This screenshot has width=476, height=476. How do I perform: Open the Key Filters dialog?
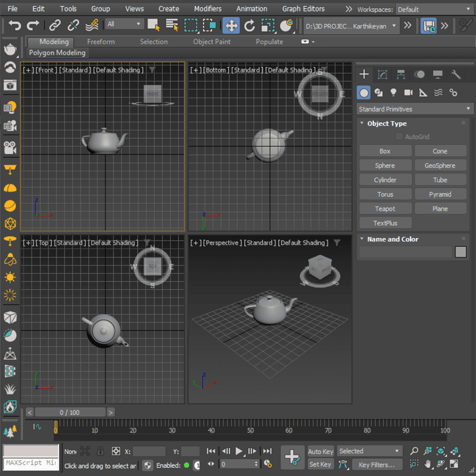pyautogui.click(x=377, y=464)
